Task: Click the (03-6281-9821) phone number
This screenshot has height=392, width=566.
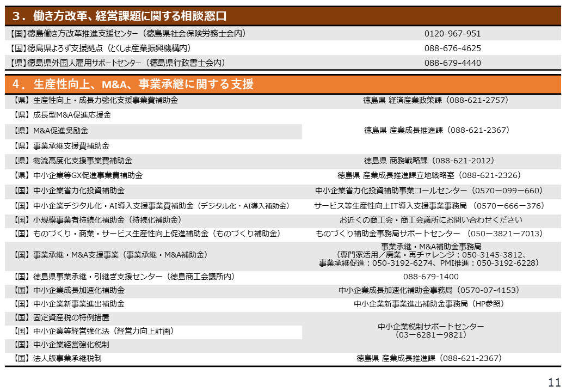Action: tap(430, 335)
